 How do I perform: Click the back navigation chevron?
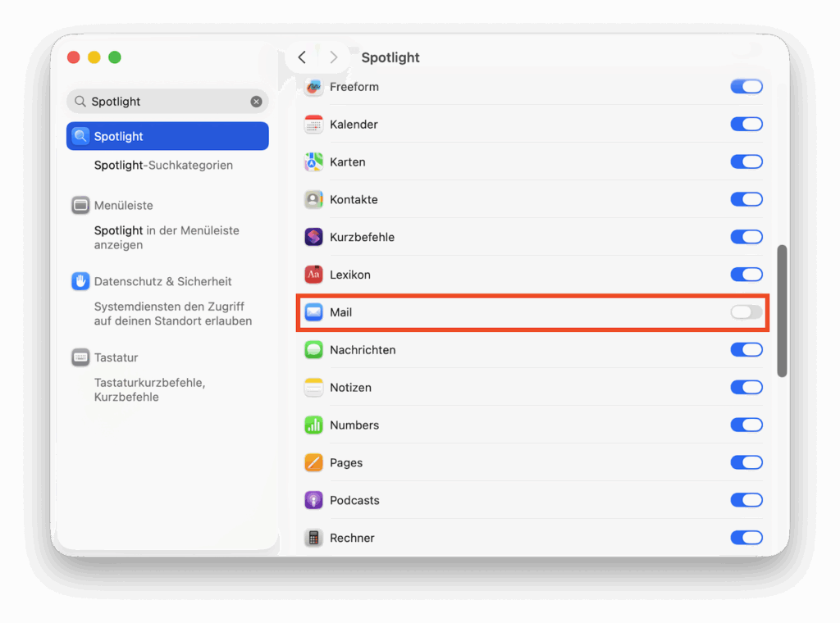(302, 57)
